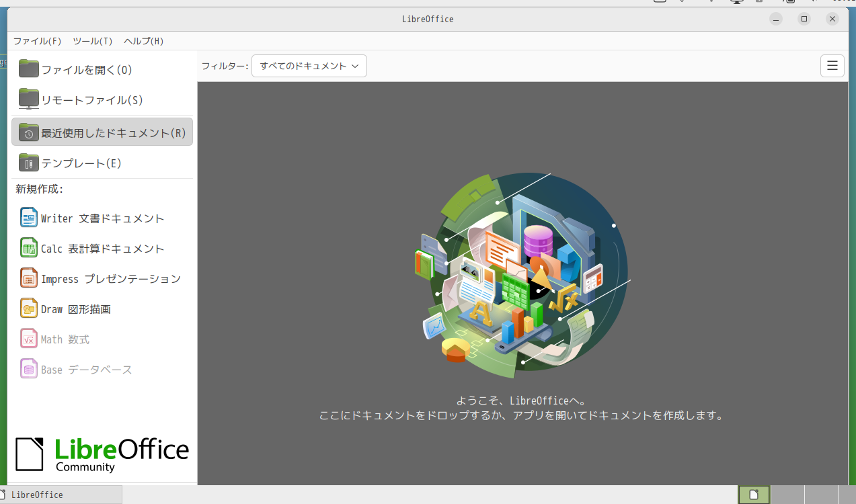This screenshot has width=856, height=504.
Task: Click the LibreOffice taskbar entry
Action: click(x=61, y=495)
